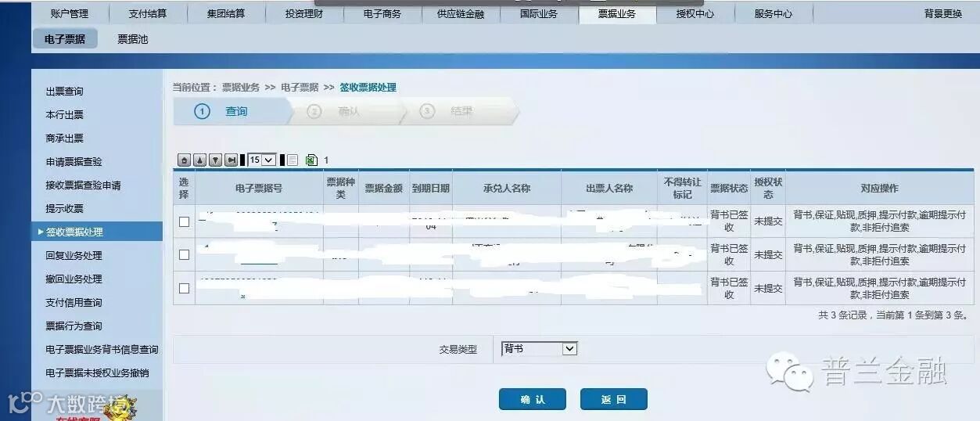This screenshot has height=421, width=980.
Task: Open the 服务中心 menu
Action: [x=774, y=14]
